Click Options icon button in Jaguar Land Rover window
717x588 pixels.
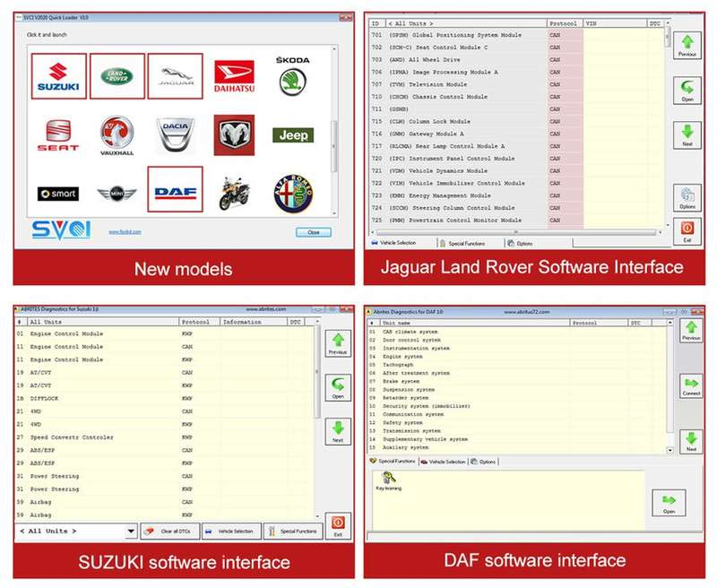click(x=687, y=197)
